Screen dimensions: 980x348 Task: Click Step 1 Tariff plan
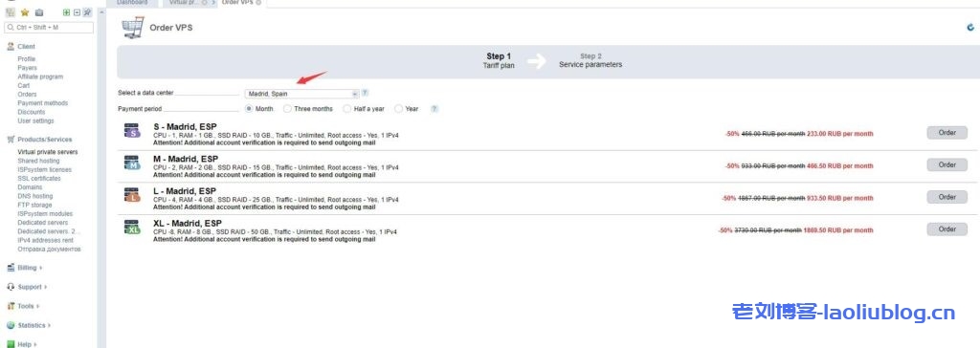tap(499, 60)
